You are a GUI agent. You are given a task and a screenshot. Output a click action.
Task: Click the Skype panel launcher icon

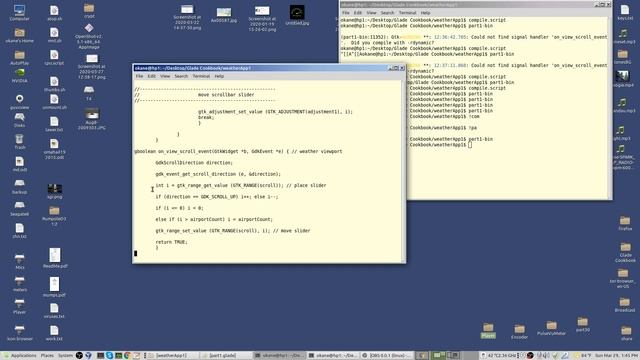(109, 356)
